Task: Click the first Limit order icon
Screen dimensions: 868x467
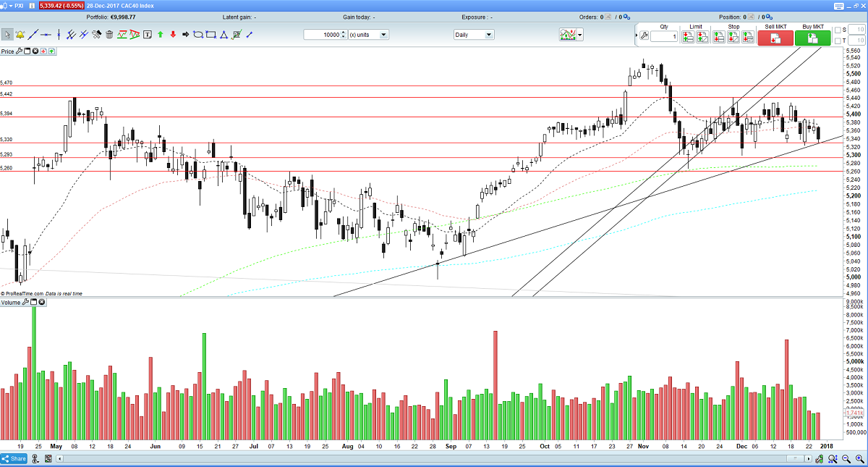Action: click(x=689, y=37)
